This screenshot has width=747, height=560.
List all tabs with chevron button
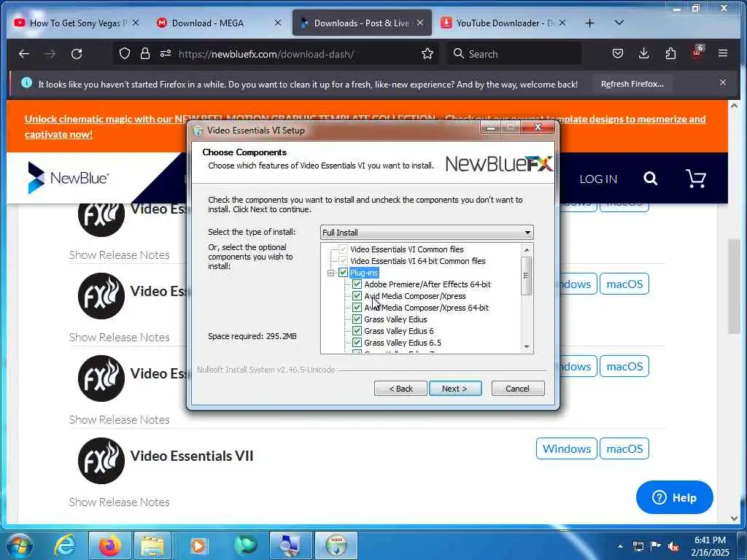point(619,23)
